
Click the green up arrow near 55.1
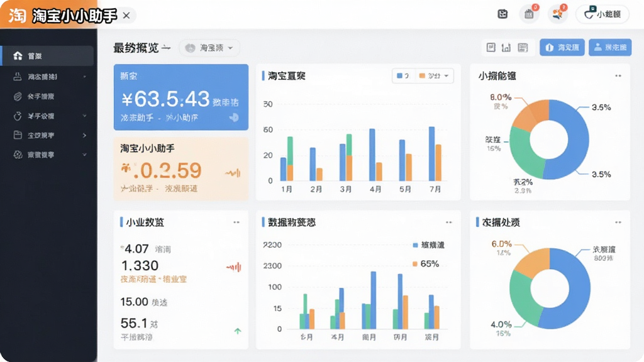pos(237,331)
